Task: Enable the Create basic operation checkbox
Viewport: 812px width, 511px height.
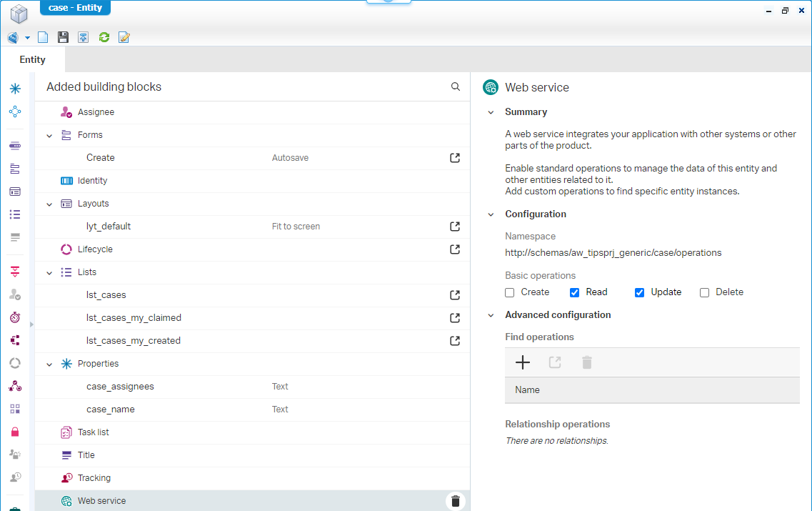Action: (510, 292)
